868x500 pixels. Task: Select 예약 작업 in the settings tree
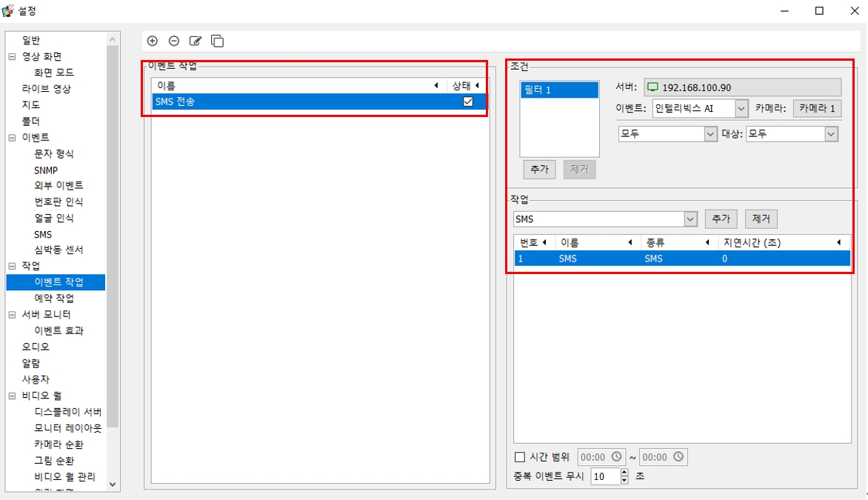[54, 298]
